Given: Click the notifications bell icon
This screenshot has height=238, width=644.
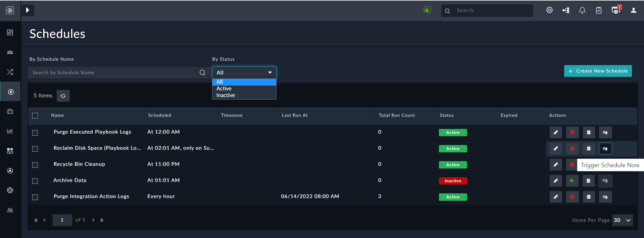Looking at the screenshot, I should click(582, 10).
